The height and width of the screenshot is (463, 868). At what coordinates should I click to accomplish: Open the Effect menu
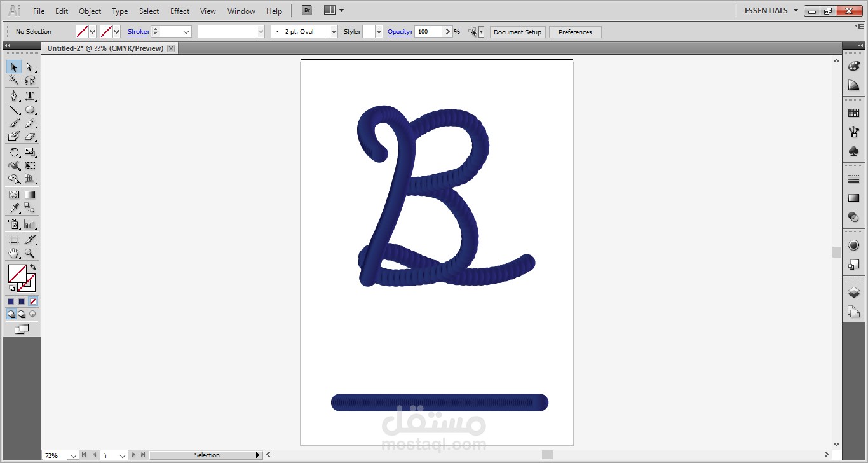[180, 11]
